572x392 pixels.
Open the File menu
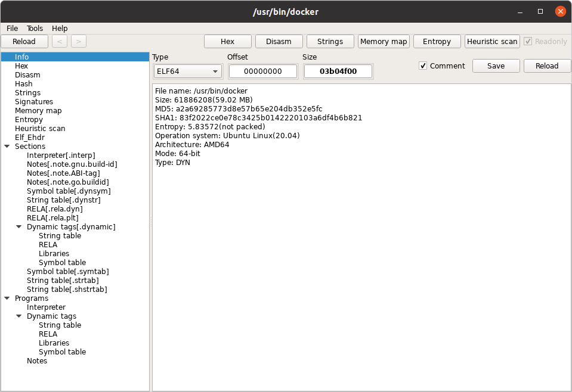click(12, 29)
